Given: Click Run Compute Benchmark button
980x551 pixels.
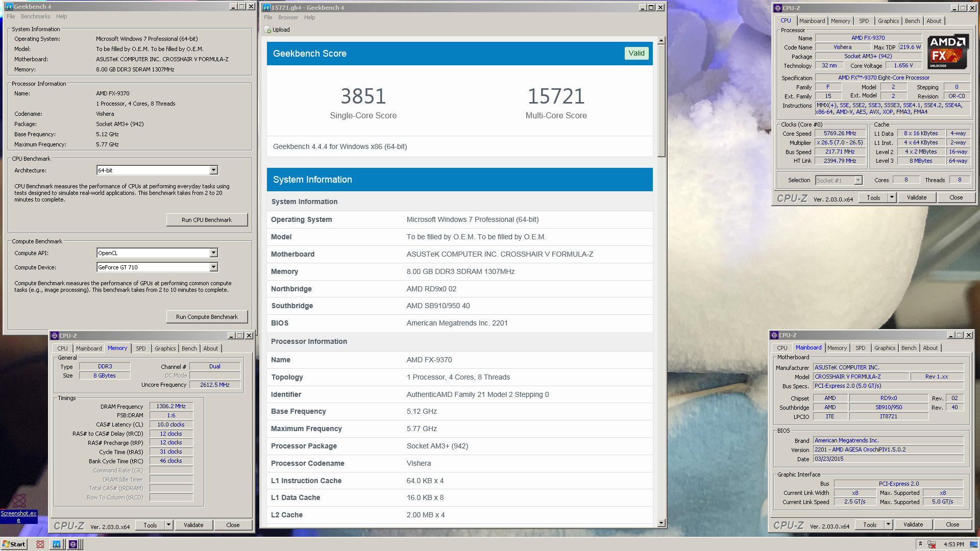Looking at the screenshot, I should [x=207, y=317].
